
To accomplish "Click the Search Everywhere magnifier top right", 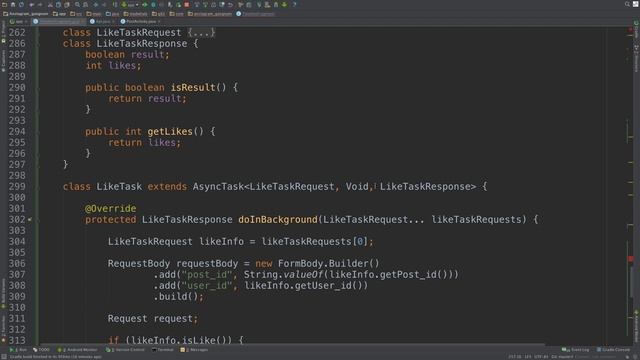I will pos(627,4).
